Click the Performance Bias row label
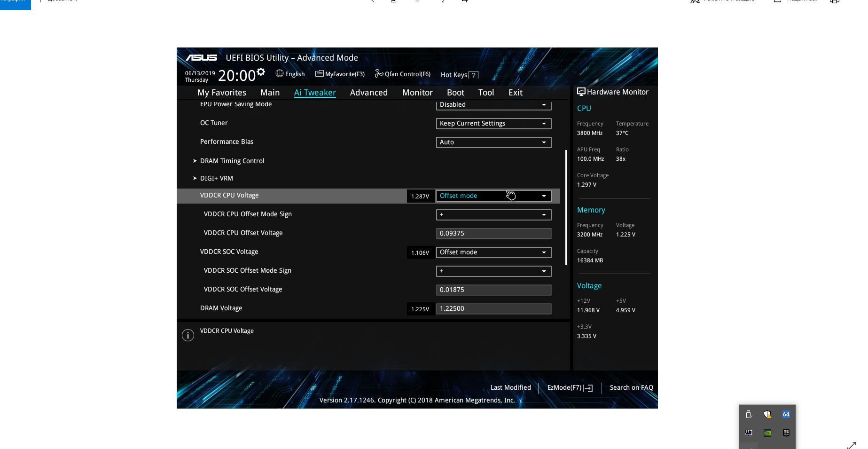The width and height of the screenshot is (868, 449). (x=227, y=142)
